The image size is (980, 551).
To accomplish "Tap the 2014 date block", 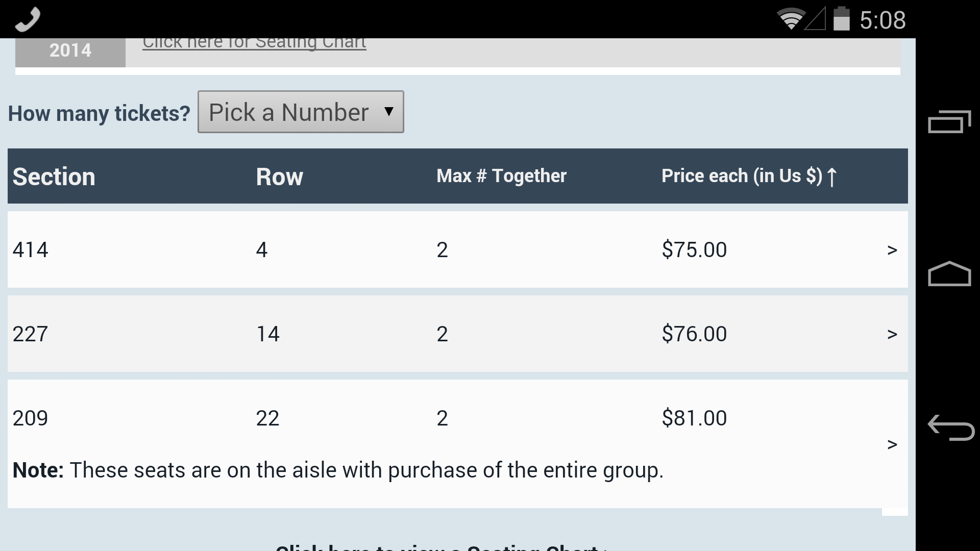I will [x=70, y=51].
